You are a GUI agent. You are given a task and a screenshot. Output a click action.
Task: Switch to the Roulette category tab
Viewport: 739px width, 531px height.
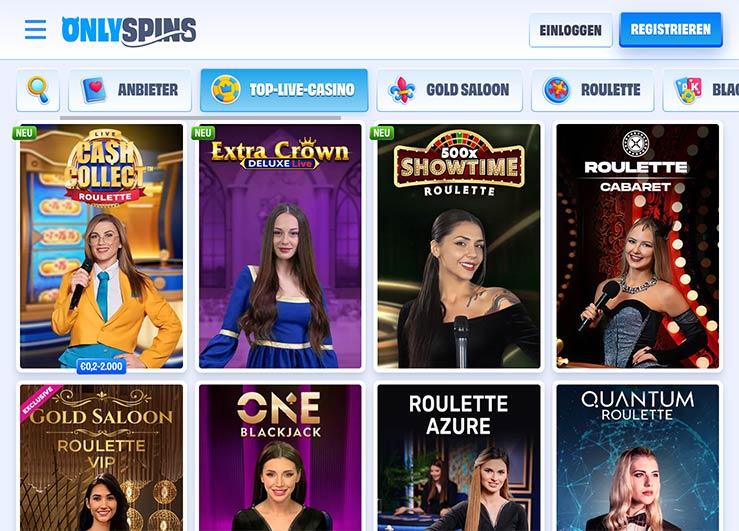592,90
